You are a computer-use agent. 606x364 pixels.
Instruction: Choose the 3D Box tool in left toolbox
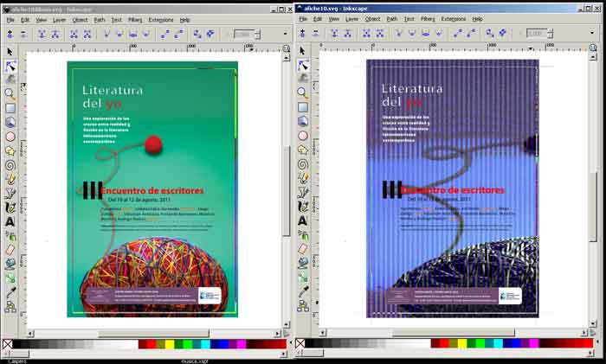coord(10,122)
